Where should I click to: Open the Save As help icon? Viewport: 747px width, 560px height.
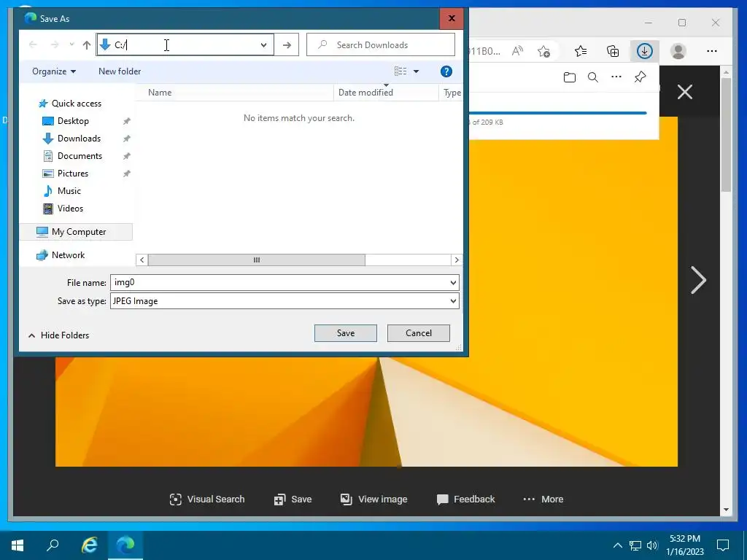click(x=446, y=71)
